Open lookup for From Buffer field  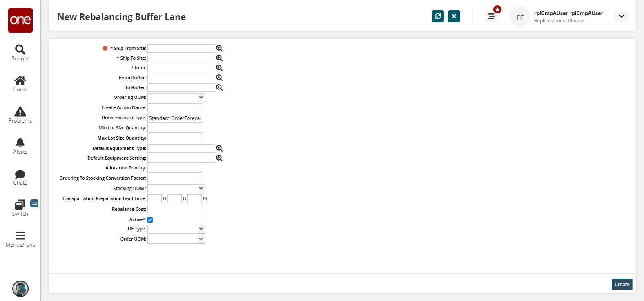(x=219, y=78)
